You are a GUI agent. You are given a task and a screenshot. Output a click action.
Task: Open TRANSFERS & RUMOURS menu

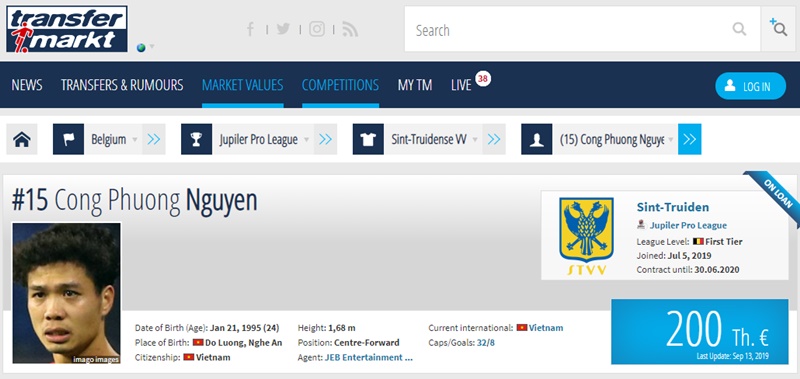[x=122, y=85]
